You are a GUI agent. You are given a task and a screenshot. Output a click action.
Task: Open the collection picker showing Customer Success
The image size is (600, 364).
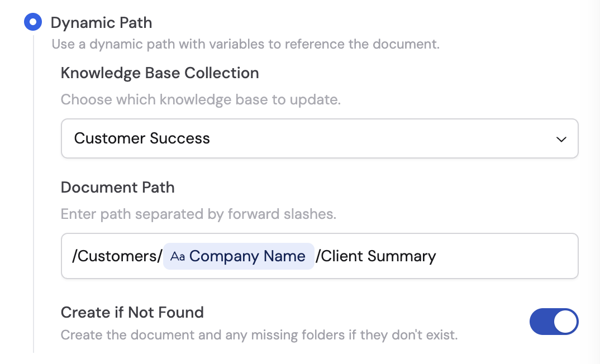320,138
